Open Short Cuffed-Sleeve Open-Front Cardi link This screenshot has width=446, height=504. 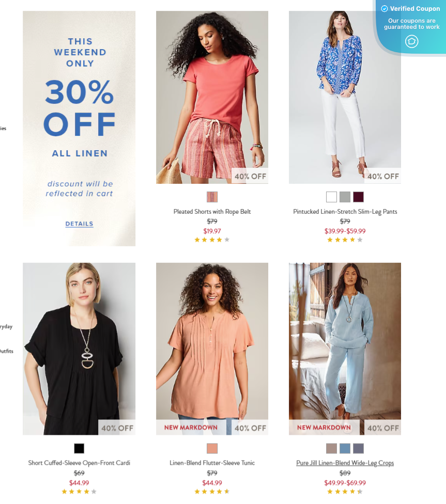[x=79, y=463]
